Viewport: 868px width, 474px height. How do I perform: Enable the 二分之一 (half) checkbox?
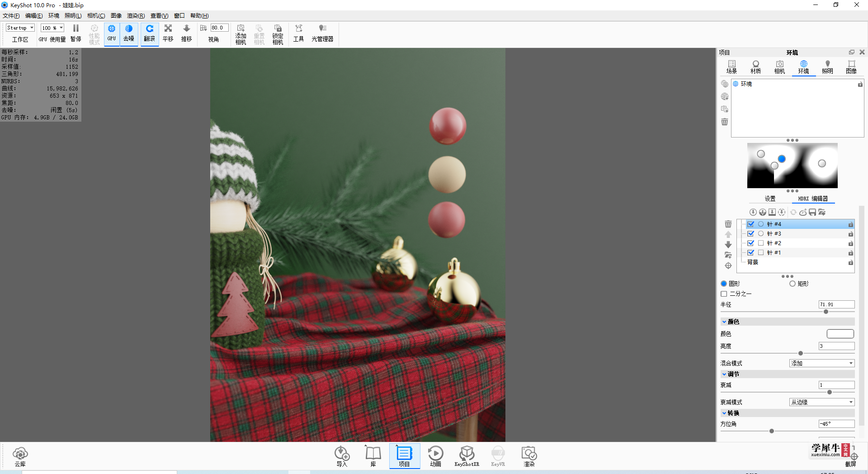pos(724,294)
